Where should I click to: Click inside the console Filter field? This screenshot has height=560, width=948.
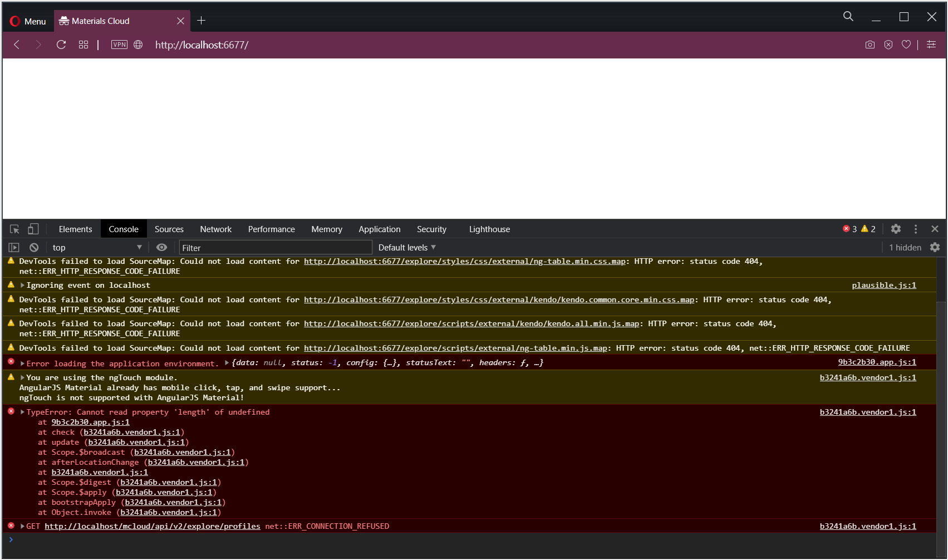pyautogui.click(x=275, y=247)
